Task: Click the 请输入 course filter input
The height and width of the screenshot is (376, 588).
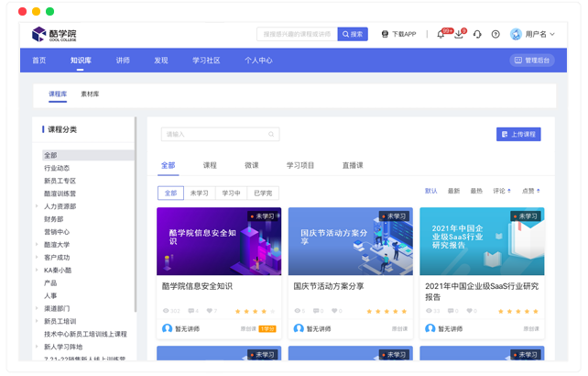Action: point(220,134)
